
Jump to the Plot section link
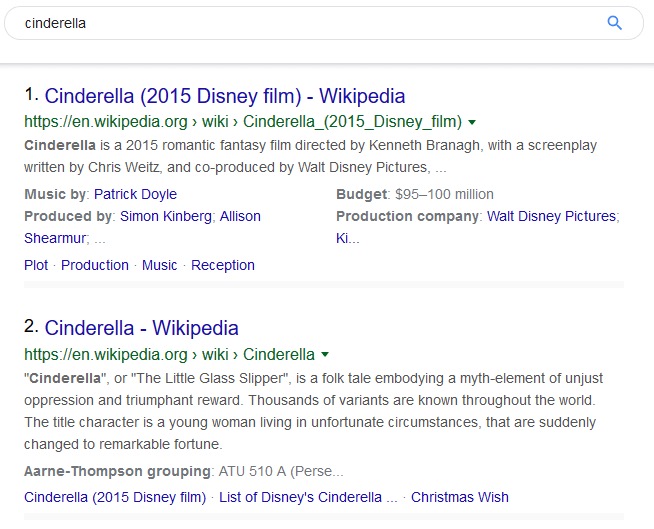tap(36, 265)
